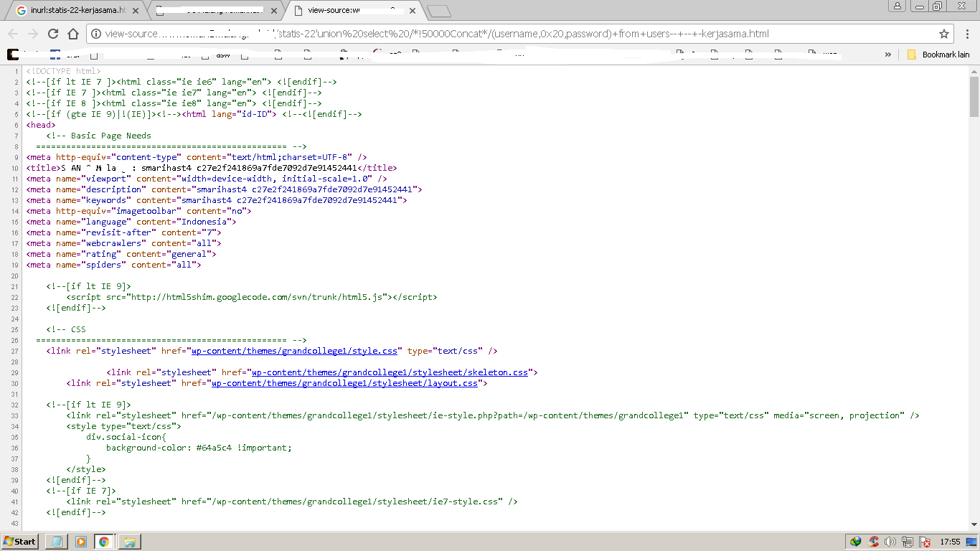This screenshot has height=551, width=980.
Task: Click the page info icon in address bar
Action: click(x=96, y=34)
